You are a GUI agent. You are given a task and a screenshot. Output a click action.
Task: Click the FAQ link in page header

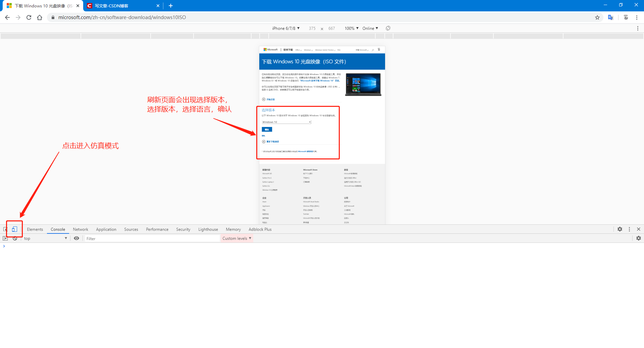click(x=339, y=50)
